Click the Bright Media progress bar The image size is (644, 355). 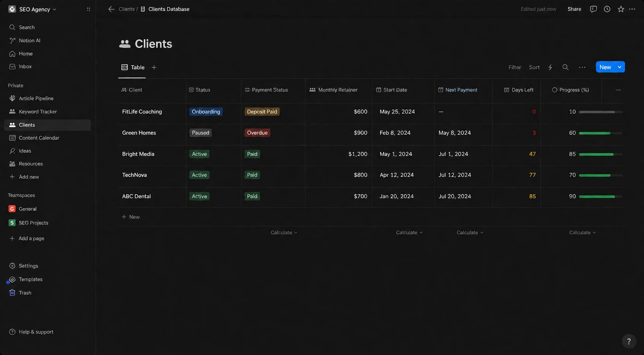pos(601,154)
